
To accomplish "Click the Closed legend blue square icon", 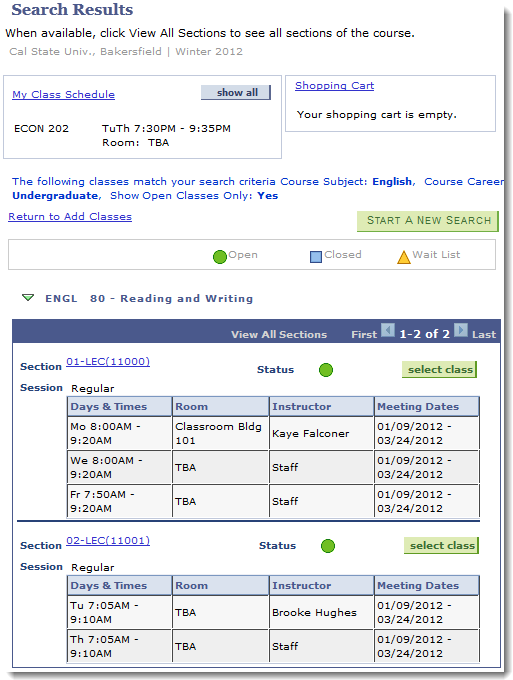I will (316, 257).
